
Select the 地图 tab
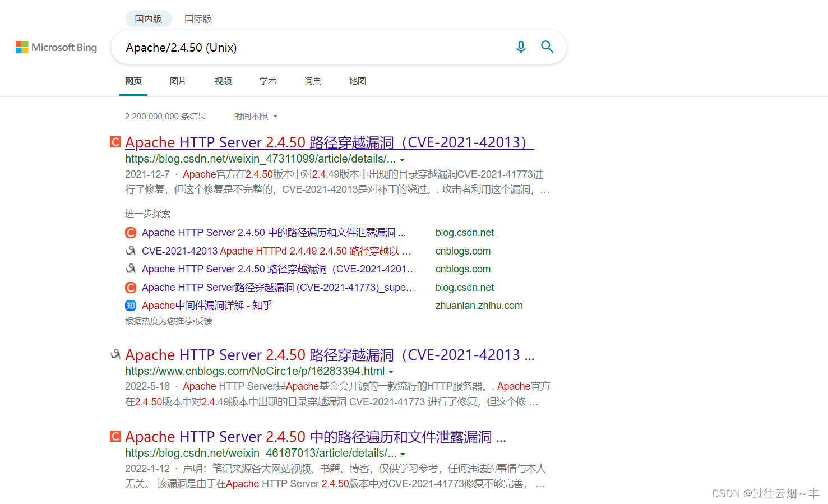click(358, 81)
